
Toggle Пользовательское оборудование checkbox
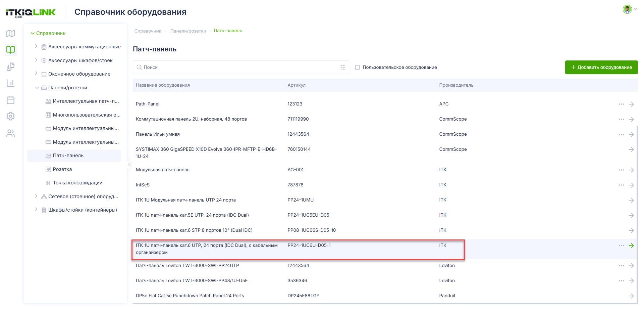357,67
